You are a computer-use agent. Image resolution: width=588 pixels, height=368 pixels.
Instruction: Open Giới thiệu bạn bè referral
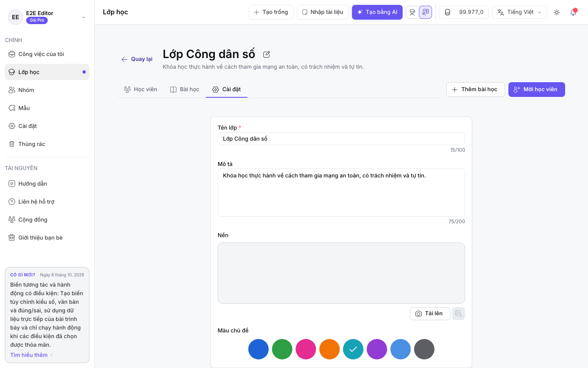pyautogui.click(x=47, y=238)
